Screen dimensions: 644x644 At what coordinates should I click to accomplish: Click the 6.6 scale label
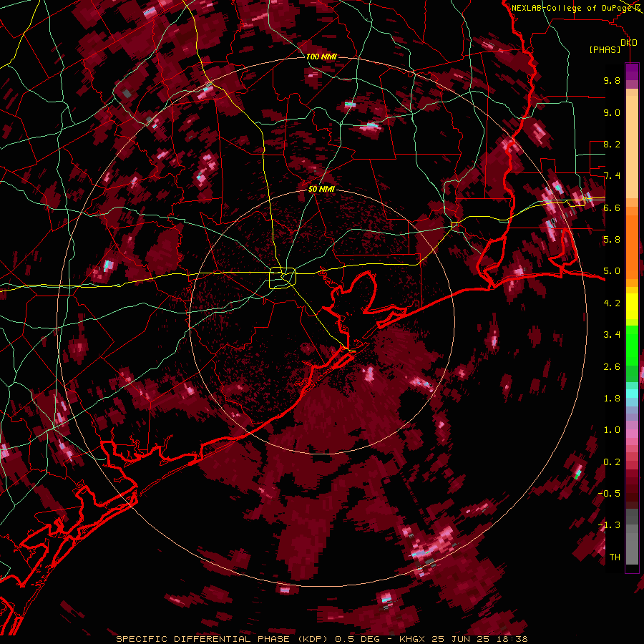tap(612, 208)
